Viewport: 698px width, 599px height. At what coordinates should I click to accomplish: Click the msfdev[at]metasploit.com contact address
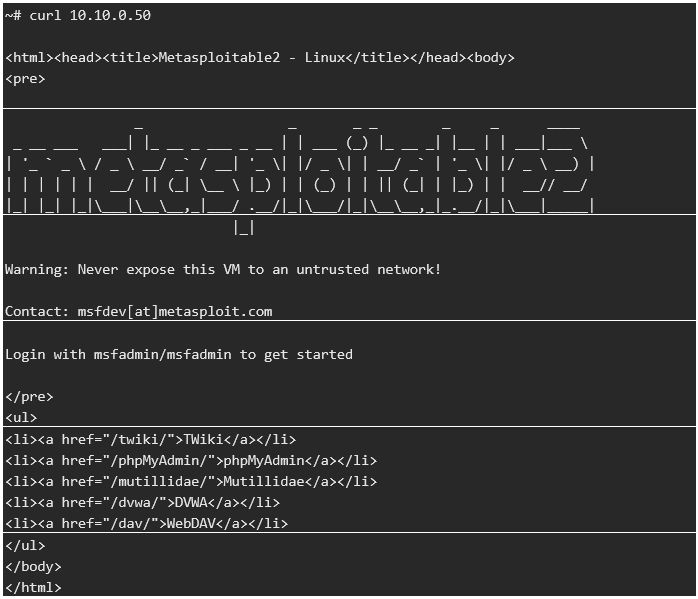pos(174,311)
